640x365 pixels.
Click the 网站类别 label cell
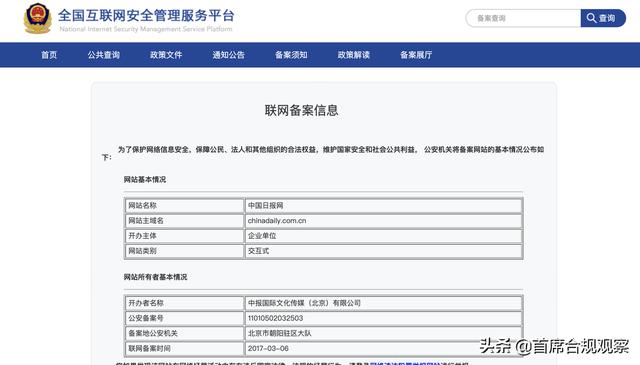tap(184, 251)
